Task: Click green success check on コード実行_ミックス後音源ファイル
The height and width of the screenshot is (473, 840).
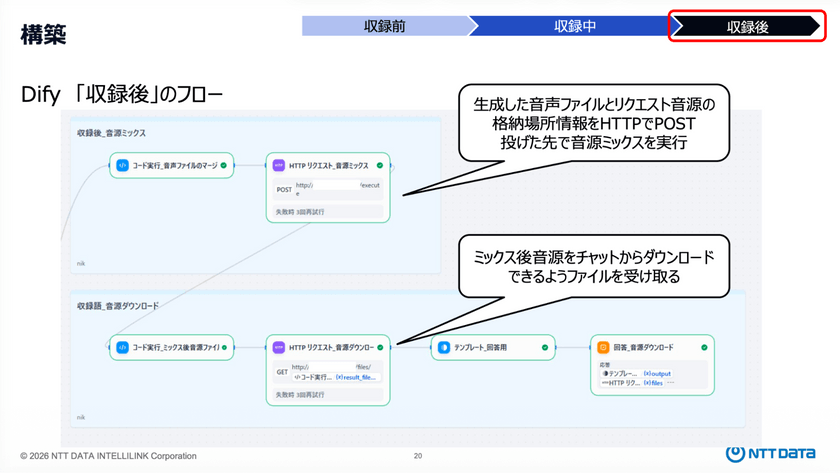Action: [224, 347]
